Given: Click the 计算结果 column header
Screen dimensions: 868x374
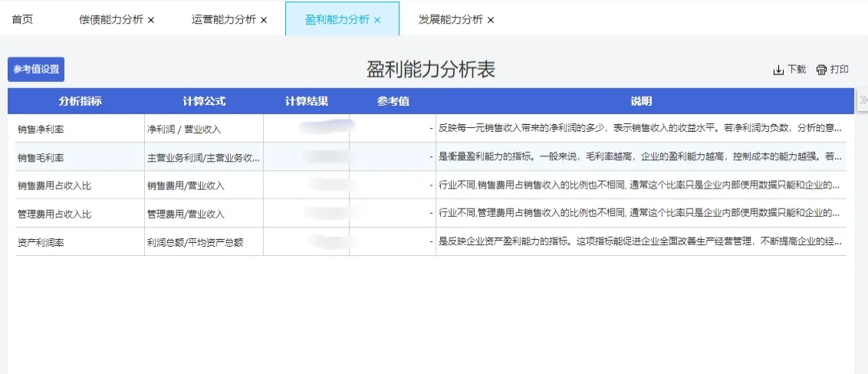Looking at the screenshot, I should pyautogui.click(x=307, y=101).
